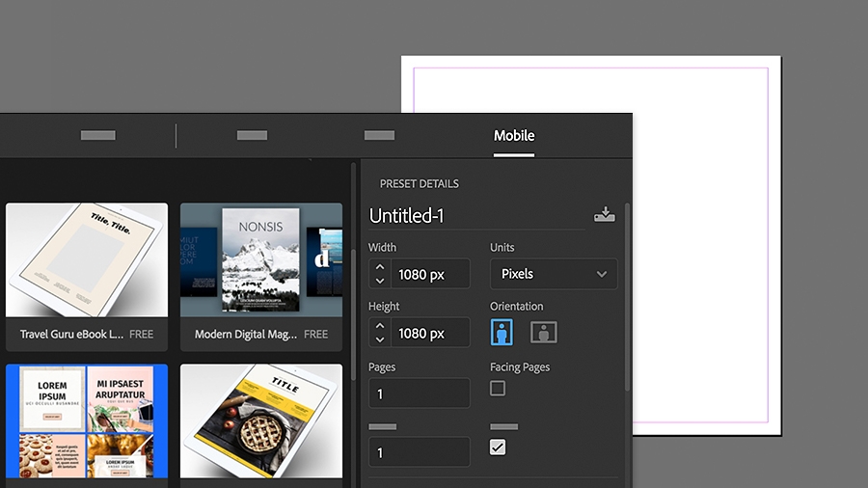This screenshot has height=488, width=868.
Task: Click the Pages number field
Action: (x=420, y=393)
